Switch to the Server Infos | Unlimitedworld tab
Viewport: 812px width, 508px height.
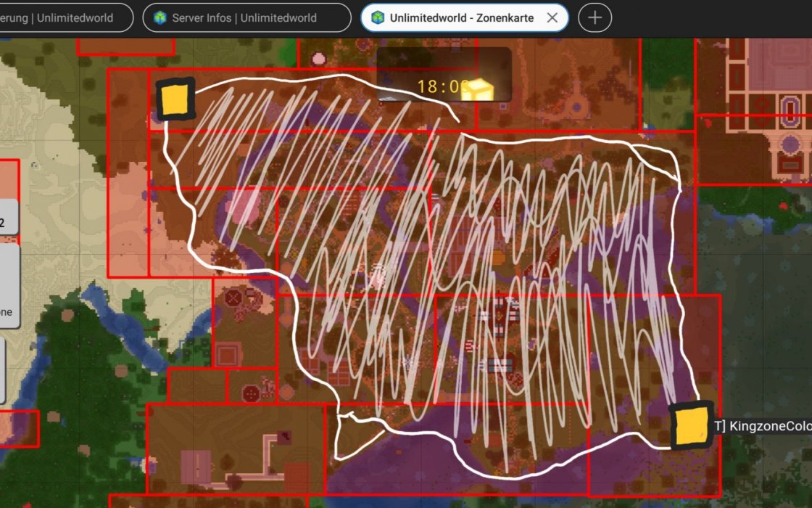tap(246, 17)
